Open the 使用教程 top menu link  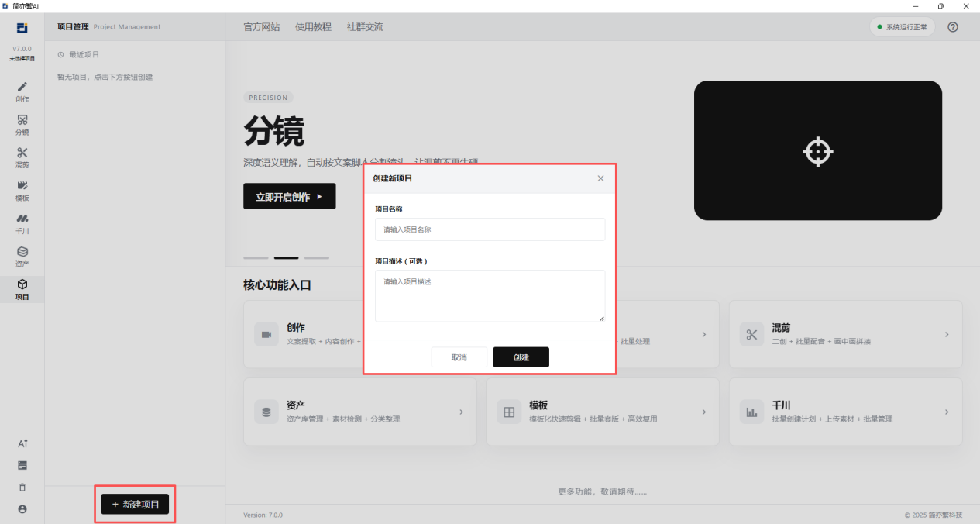point(313,27)
